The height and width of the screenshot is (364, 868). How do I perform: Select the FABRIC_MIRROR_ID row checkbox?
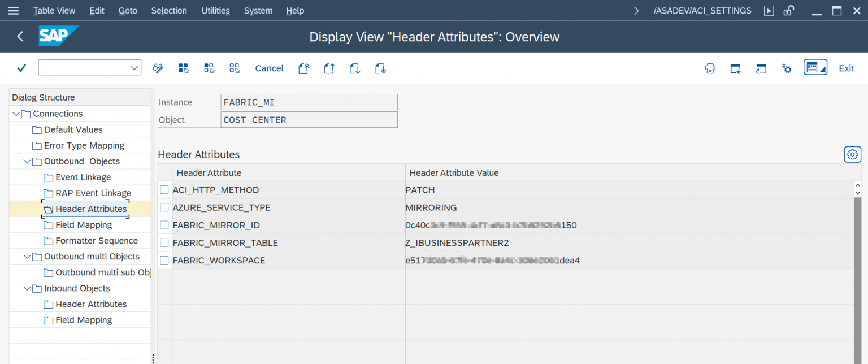tap(164, 224)
